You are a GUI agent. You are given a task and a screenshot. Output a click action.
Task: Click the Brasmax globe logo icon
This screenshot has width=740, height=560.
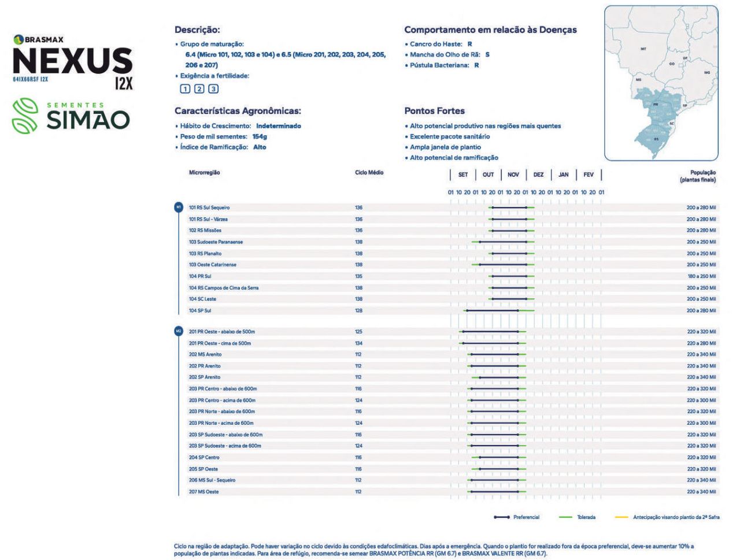[x=18, y=40]
